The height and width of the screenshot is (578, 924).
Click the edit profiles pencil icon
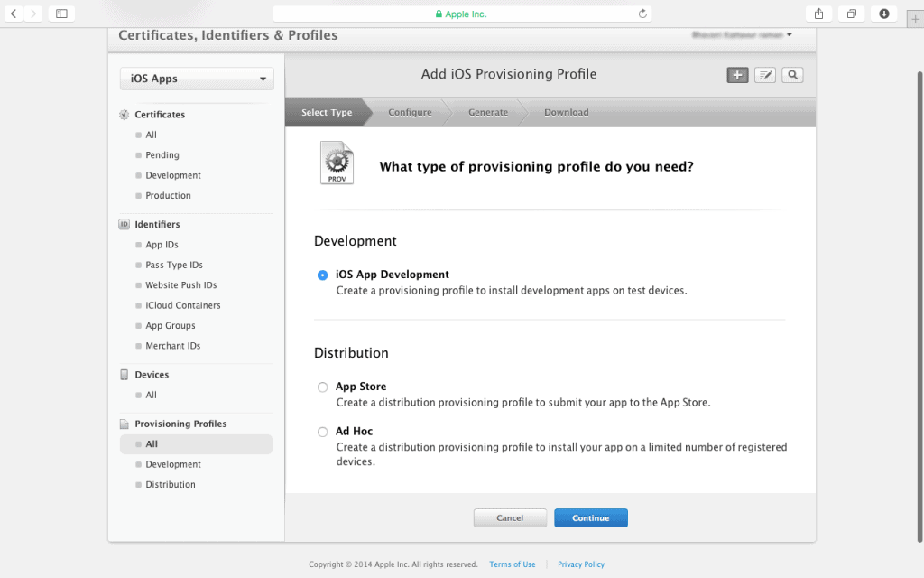[765, 75]
